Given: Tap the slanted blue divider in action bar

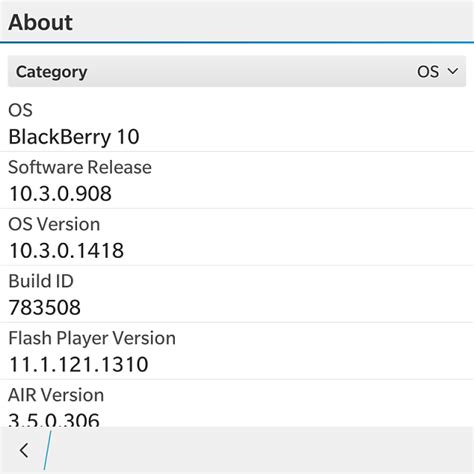Looking at the screenshot, I should point(47,450).
